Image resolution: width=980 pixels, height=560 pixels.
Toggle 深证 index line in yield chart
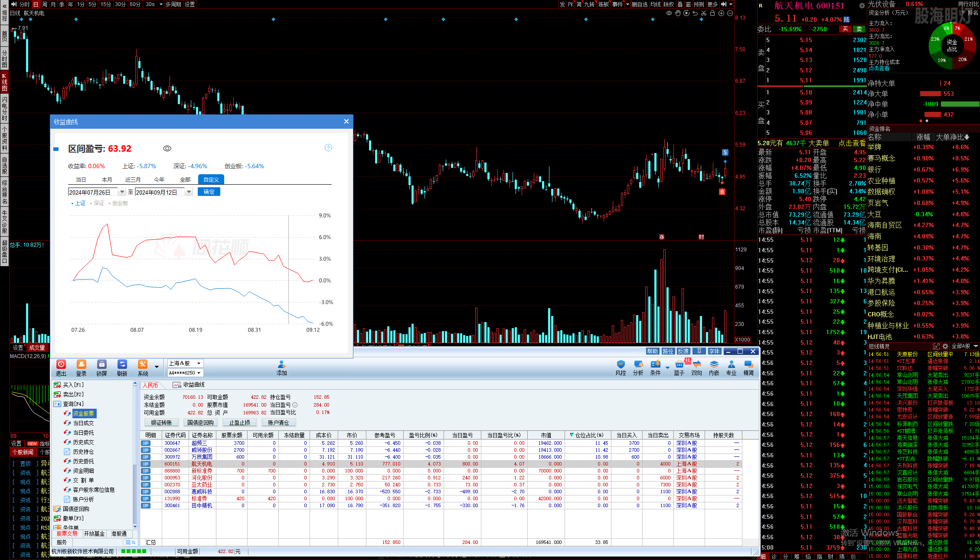coord(97,203)
